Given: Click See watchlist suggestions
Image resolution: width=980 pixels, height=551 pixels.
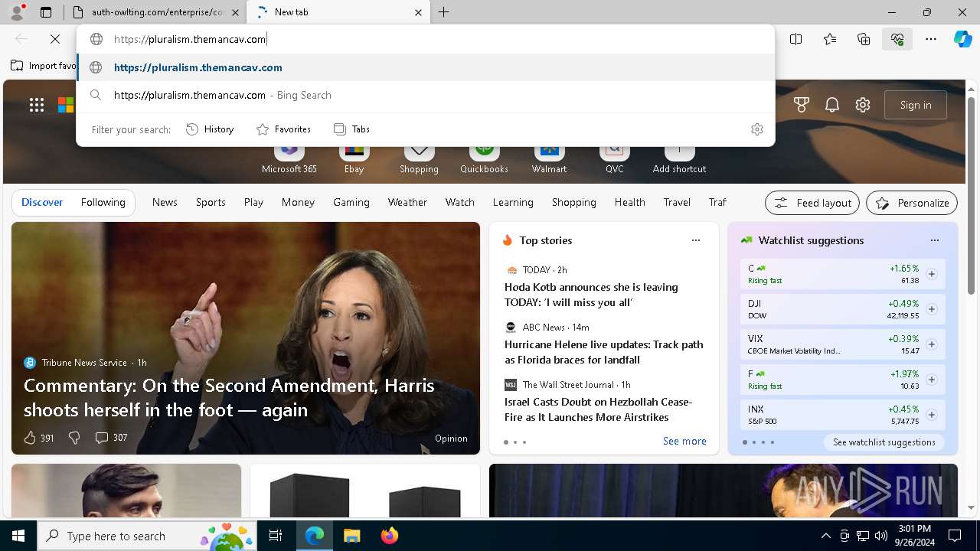Looking at the screenshot, I should 884,442.
